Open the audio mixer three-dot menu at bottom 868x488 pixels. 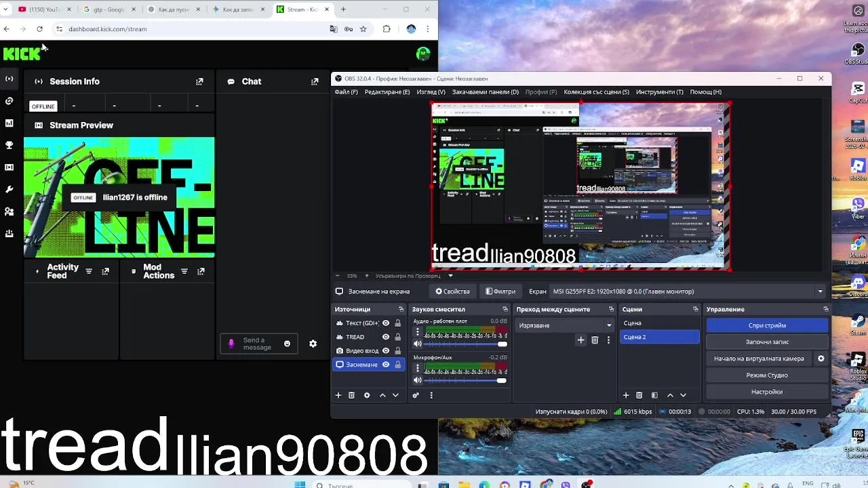pyautogui.click(x=431, y=395)
